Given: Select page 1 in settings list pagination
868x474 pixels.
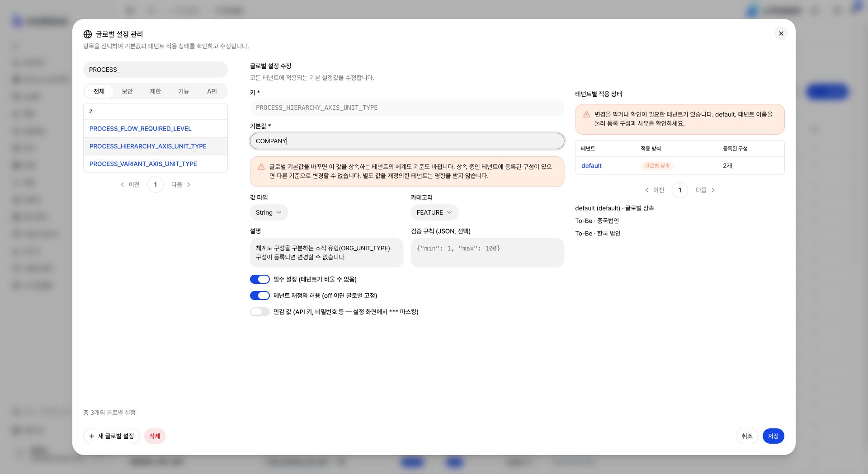Looking at the screenshot, I should coord(156,184).
